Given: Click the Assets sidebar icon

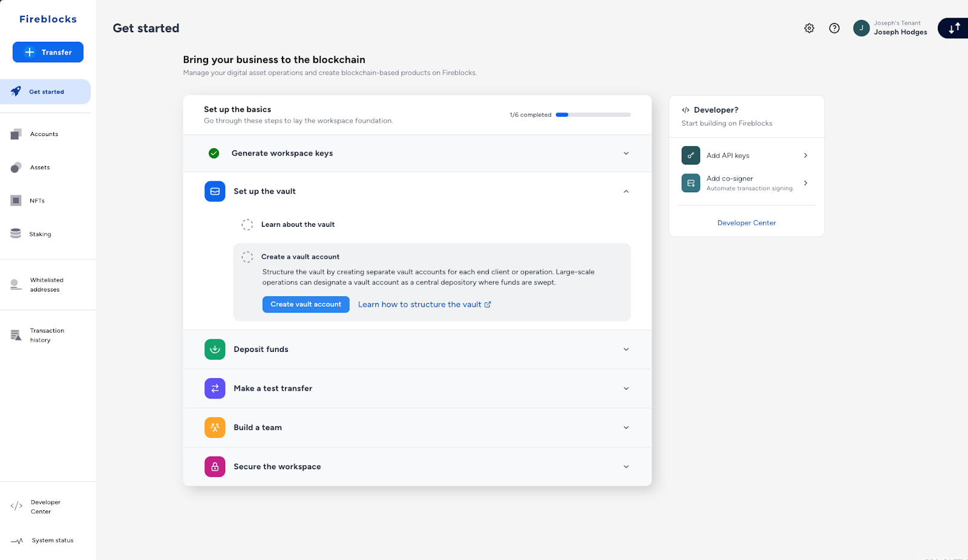Looking at the screenshot, I should [16, 168].
